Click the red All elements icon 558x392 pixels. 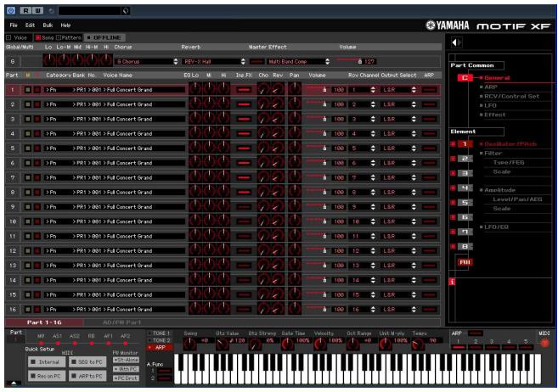tap(465, 262)
